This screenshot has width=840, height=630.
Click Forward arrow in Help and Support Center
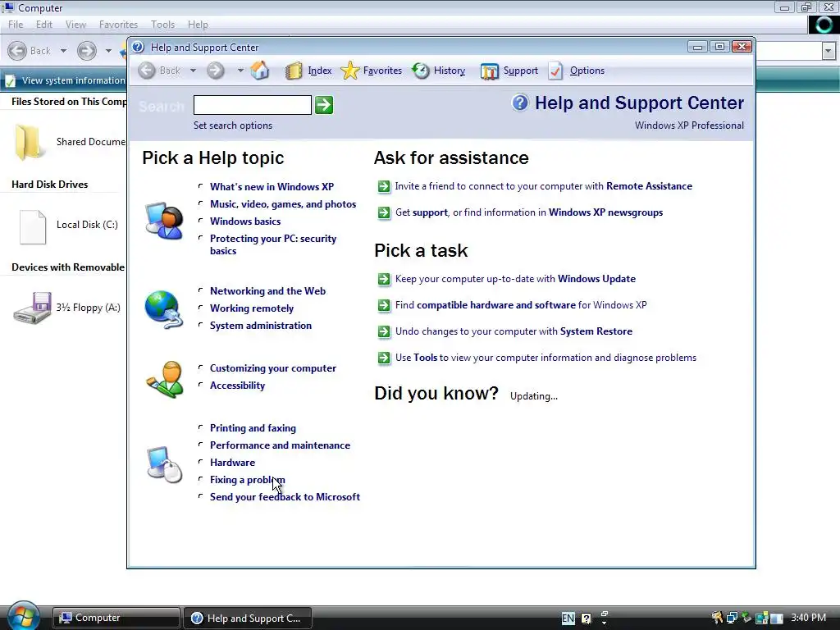(x=216, y=71)
